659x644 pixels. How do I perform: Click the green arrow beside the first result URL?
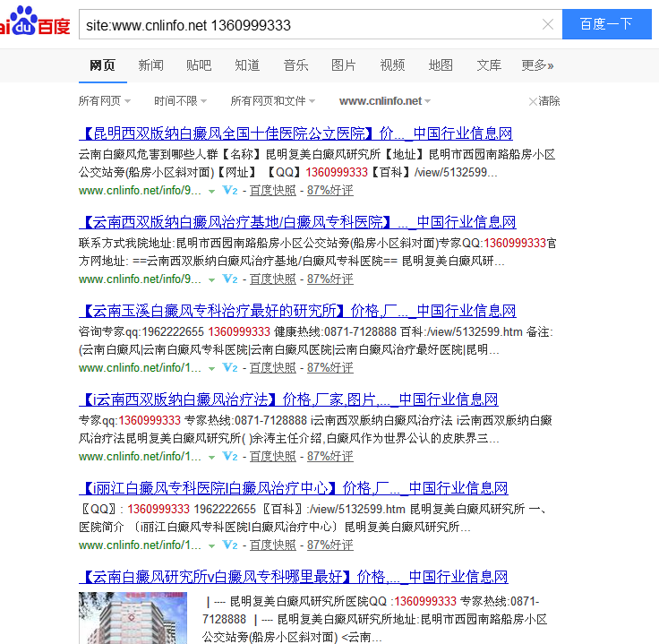[x=212, y=192]
